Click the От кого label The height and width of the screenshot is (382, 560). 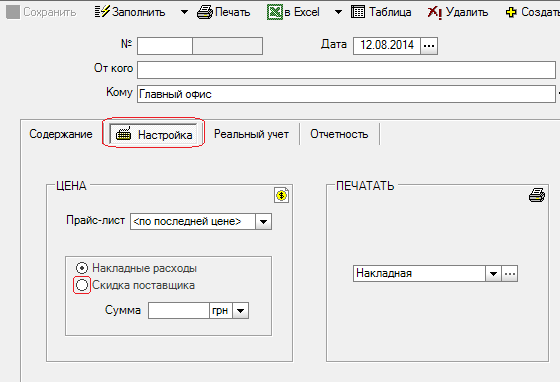pyautogui.click(x=113, y=68)
